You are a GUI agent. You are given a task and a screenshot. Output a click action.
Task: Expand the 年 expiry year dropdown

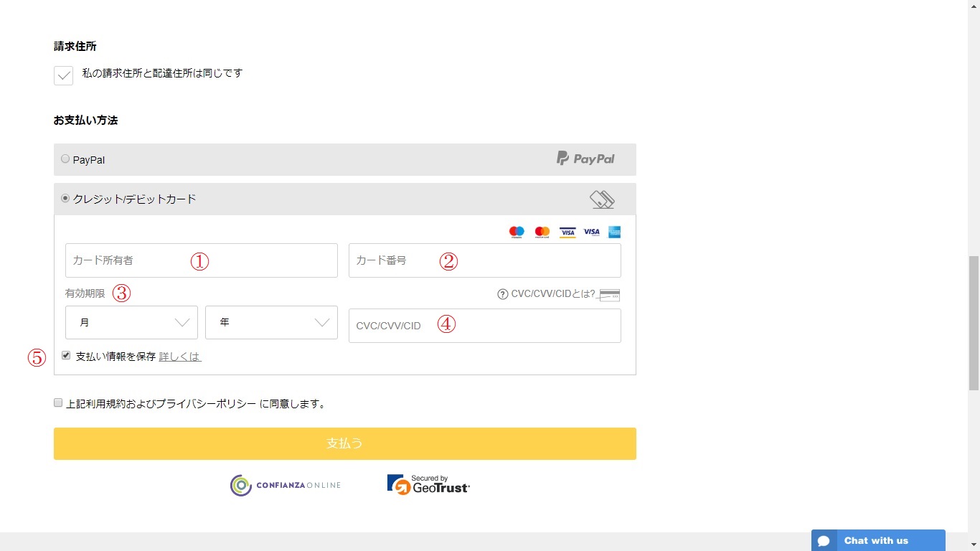[x=271, y=323]
